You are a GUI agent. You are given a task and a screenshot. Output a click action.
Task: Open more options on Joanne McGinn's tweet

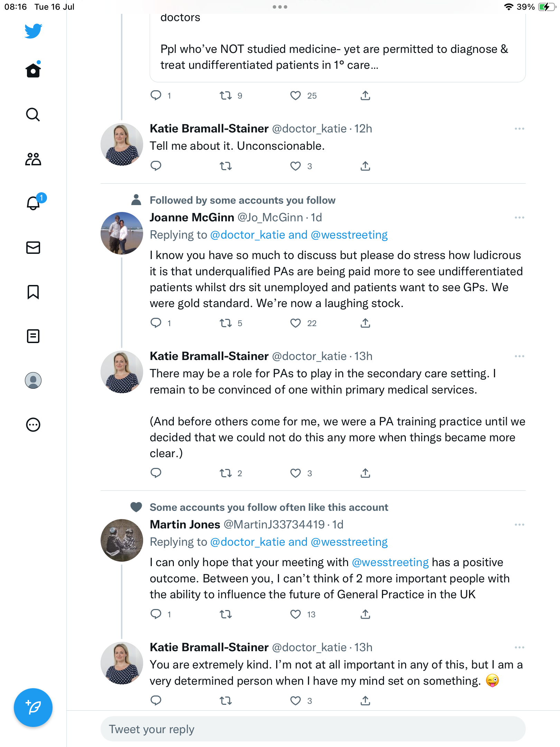(x=519, y=218)
